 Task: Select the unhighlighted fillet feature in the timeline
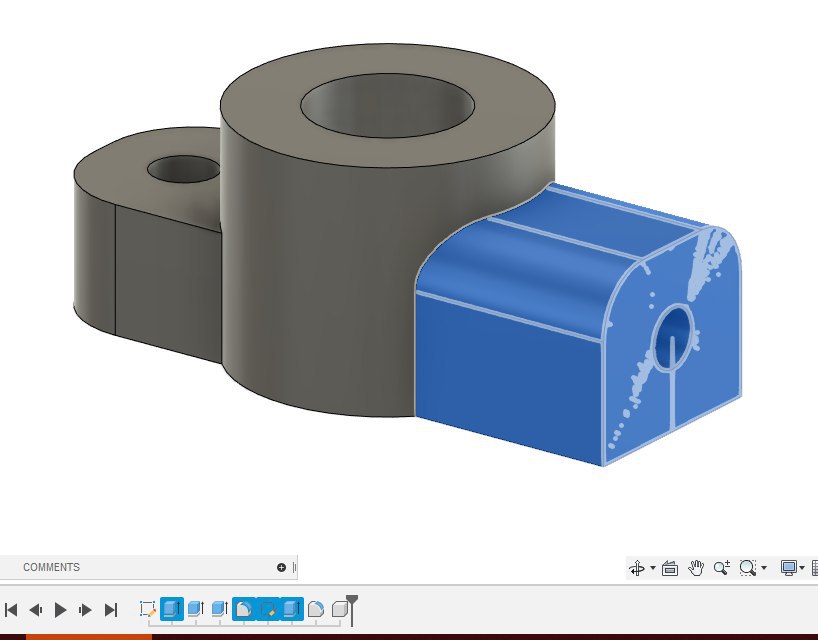click(x=316, y=609)
